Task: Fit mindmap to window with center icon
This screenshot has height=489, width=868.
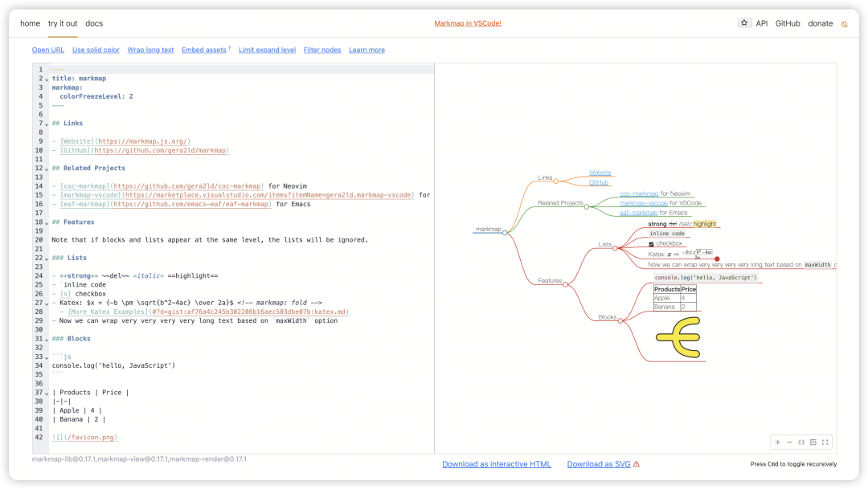Action: point(801,442)
